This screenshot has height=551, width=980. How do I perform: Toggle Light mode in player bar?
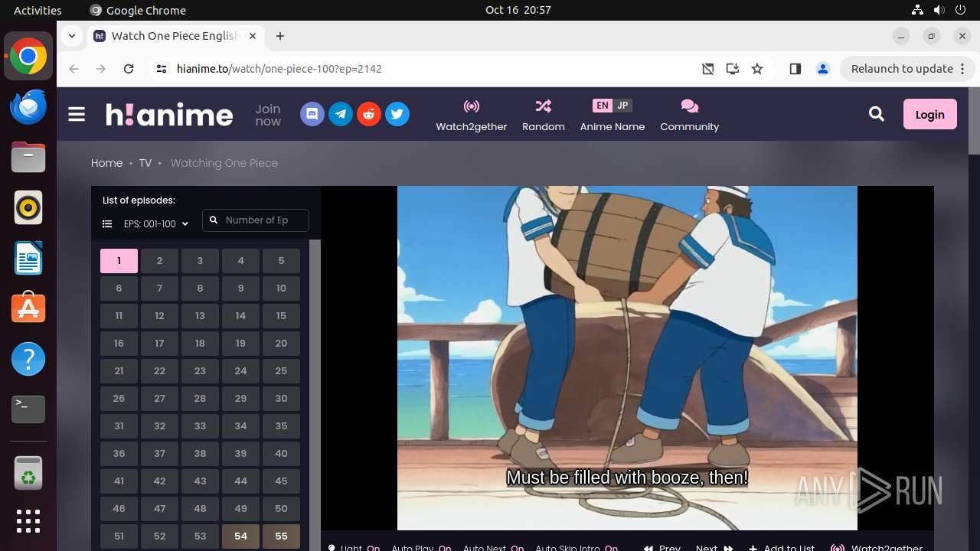coord(354,548)
